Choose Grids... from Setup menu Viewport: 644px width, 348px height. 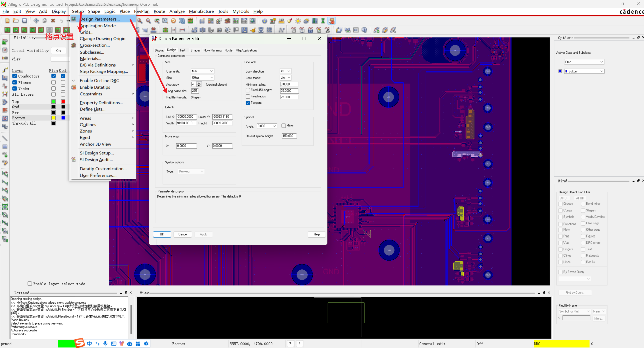click(x=87, y=32)
